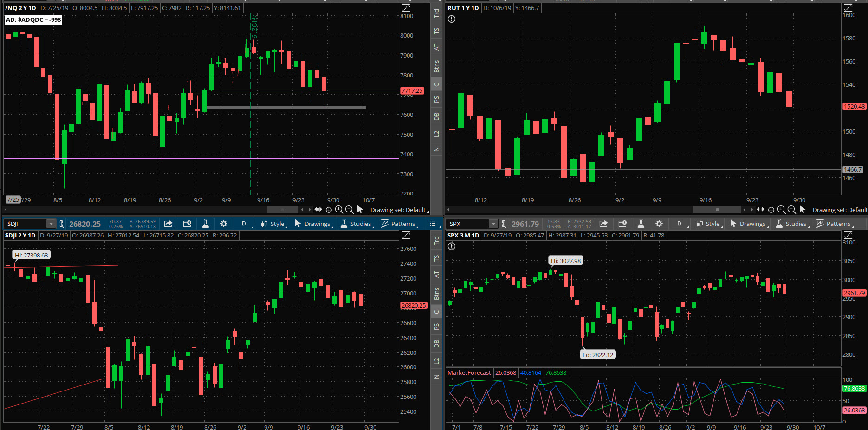Screen dimensions: 868x430
Task: Open Patterns menu in SPX toolbar
Action: click(x=835, y=224)
